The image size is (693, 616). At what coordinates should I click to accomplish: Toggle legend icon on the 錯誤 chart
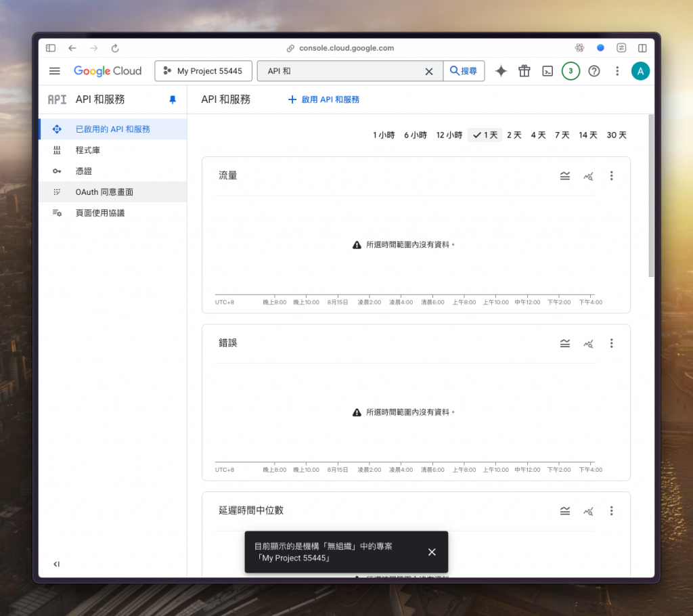click(565, 344)
